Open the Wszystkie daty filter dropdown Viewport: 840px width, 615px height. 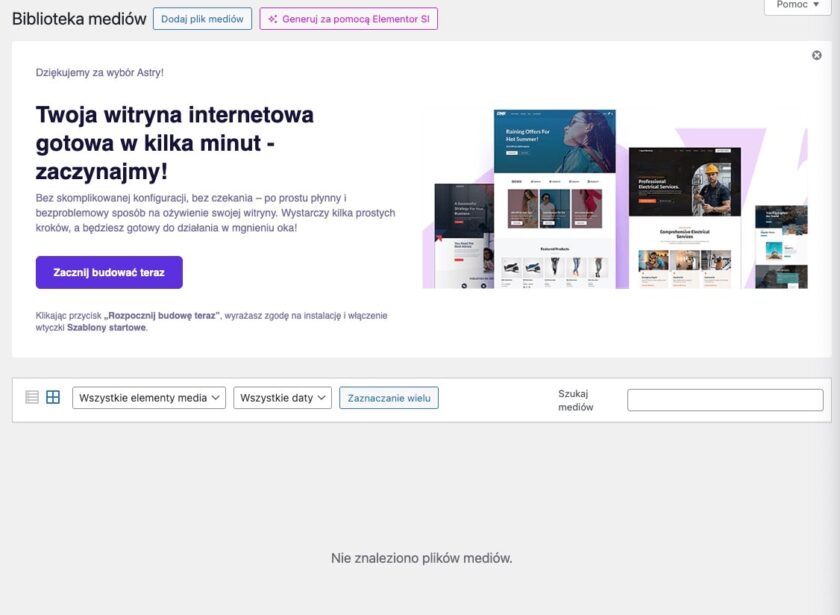[281, 397]
